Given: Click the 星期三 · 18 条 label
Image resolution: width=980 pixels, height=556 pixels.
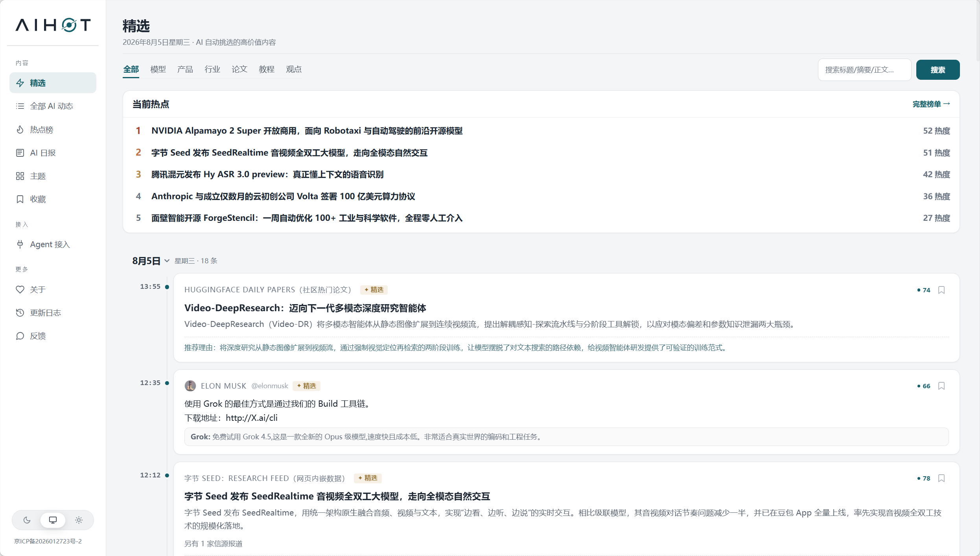Looking at the screenshot, I should (x=196, y=261).
